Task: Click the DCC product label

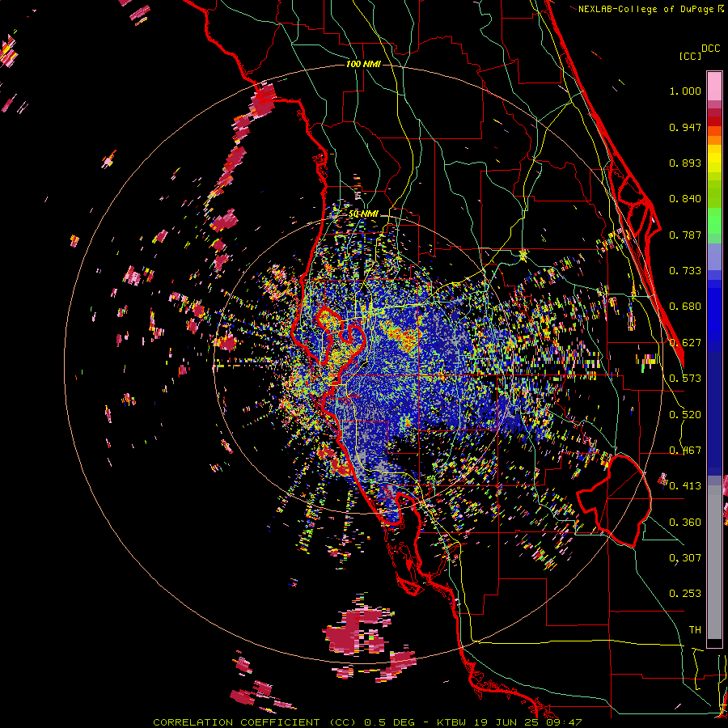Action: 710,49
